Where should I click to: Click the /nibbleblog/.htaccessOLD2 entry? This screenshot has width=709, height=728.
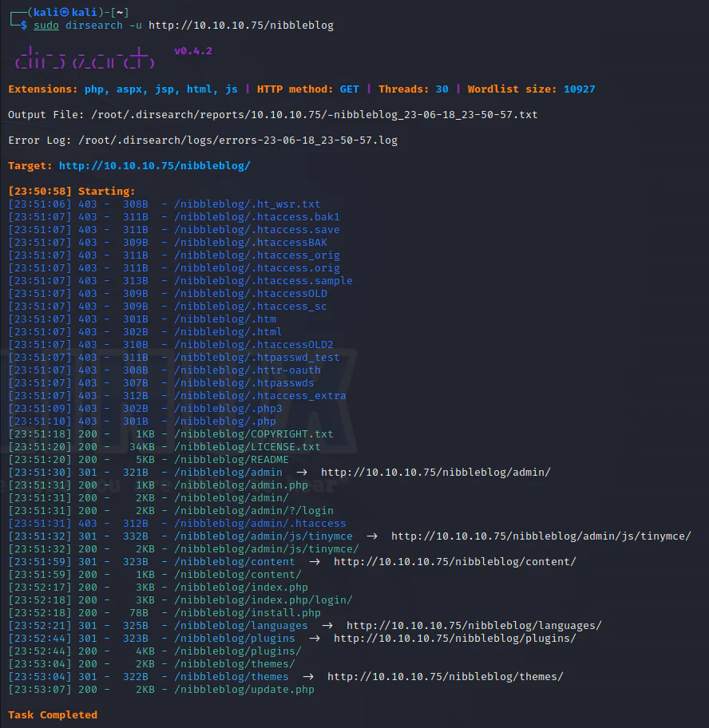(x=254, y=345)
